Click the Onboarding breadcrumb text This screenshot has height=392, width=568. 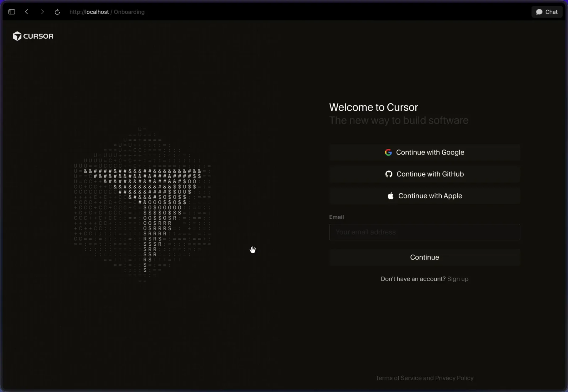coord(129,12)
